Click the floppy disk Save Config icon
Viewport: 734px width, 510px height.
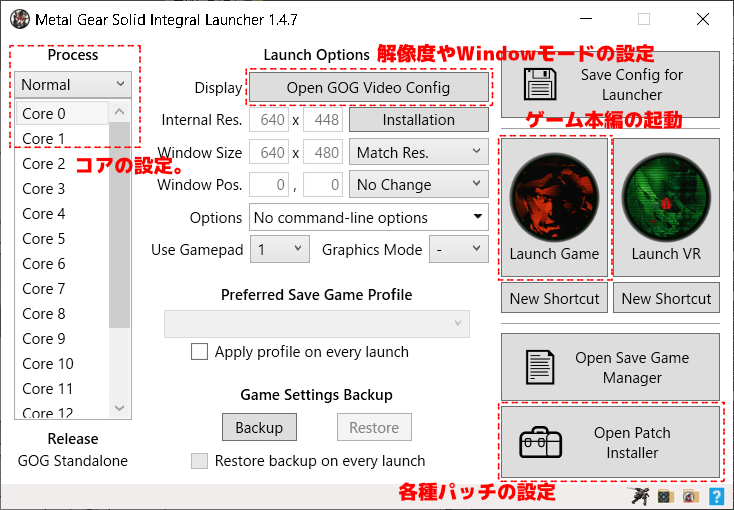[540, 85]
